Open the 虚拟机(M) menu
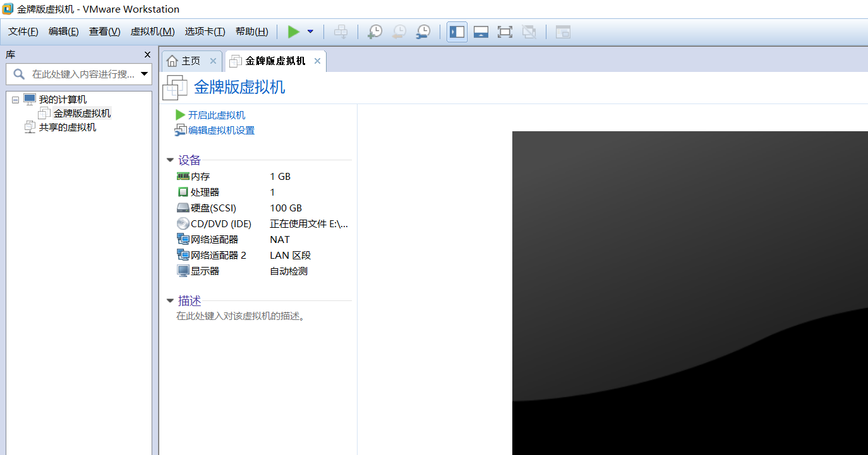 click(152, 32)
